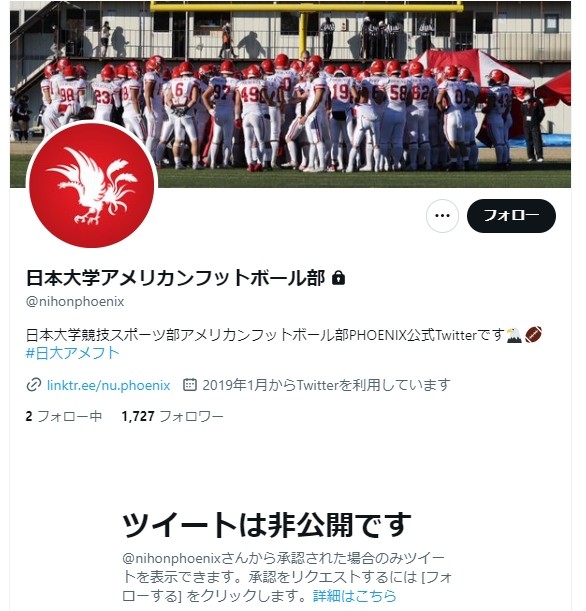Click the bio text mentioning PHOENIX公式Twitter
Viewport: 586px width, 611px height.
click(265, 335)
